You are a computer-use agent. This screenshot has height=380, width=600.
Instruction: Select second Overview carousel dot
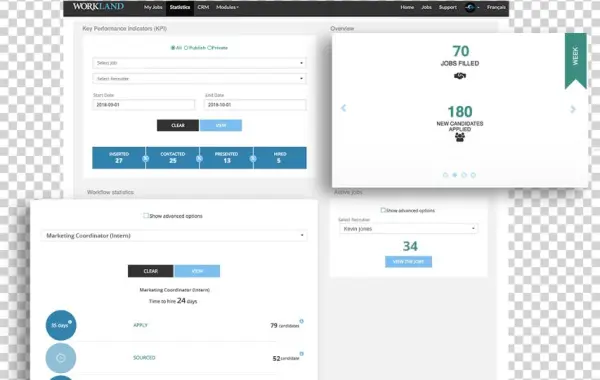point(455,175)
